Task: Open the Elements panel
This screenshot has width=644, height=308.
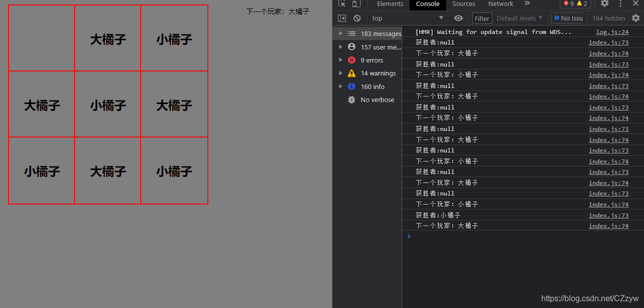Action: 390,3
